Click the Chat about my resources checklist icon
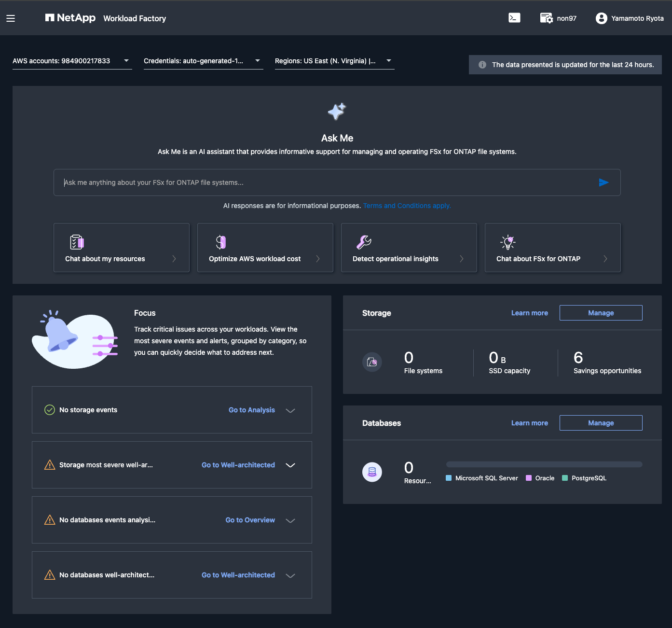672x628 pixels. (x=77, y=242)
